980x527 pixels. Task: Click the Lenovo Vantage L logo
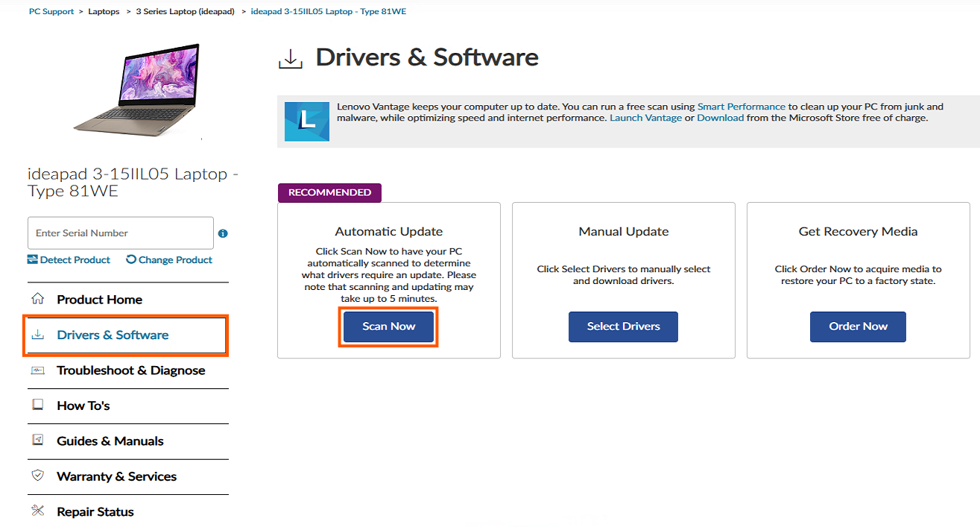pos(307,122)
